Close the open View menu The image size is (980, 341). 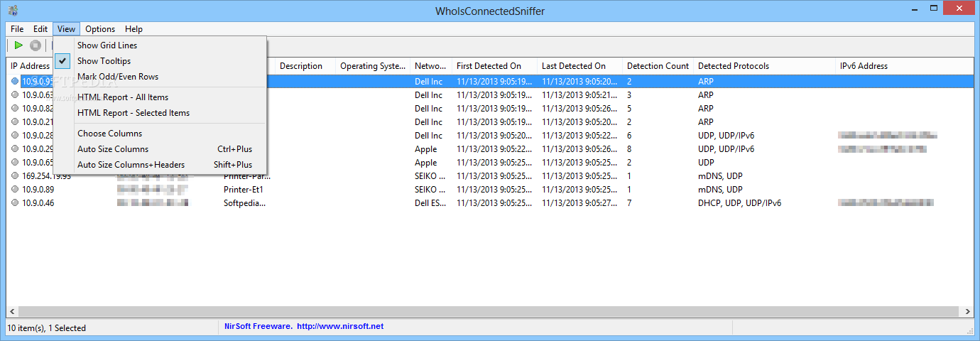[66, 29]
